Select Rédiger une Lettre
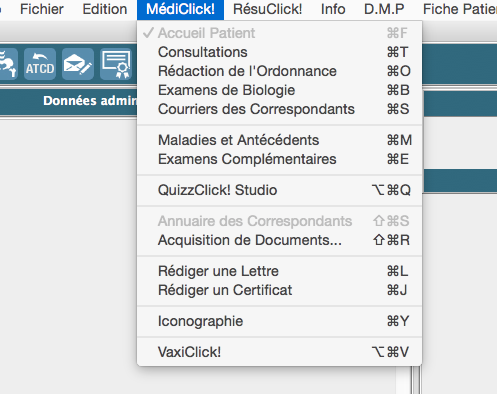The image size is (497, 394). tap(279, 271)
